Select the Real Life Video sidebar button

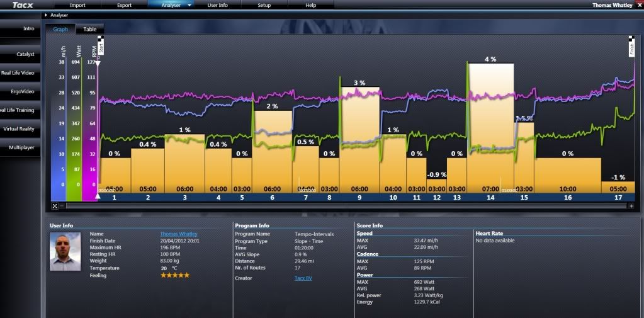coord(18,73)
